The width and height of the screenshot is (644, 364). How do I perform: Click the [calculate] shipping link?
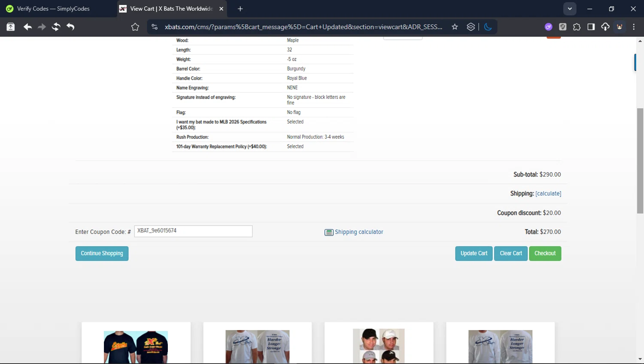pos(548,194)
